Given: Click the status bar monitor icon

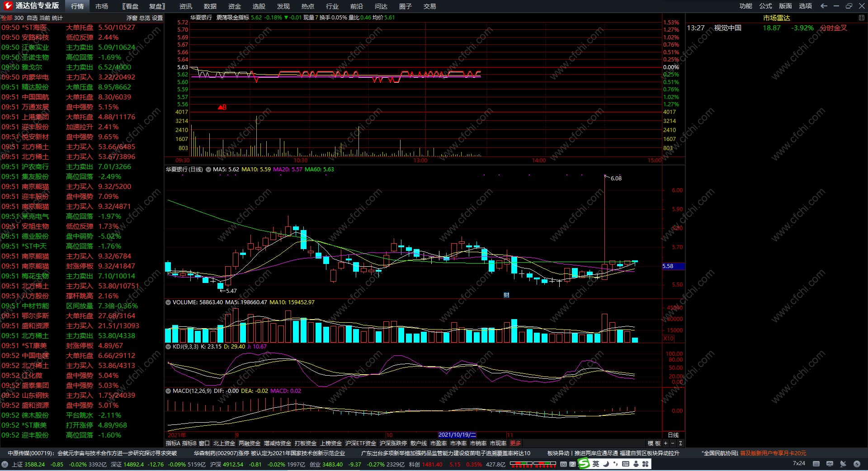Looking at the screenshot, I should (830, 464).
